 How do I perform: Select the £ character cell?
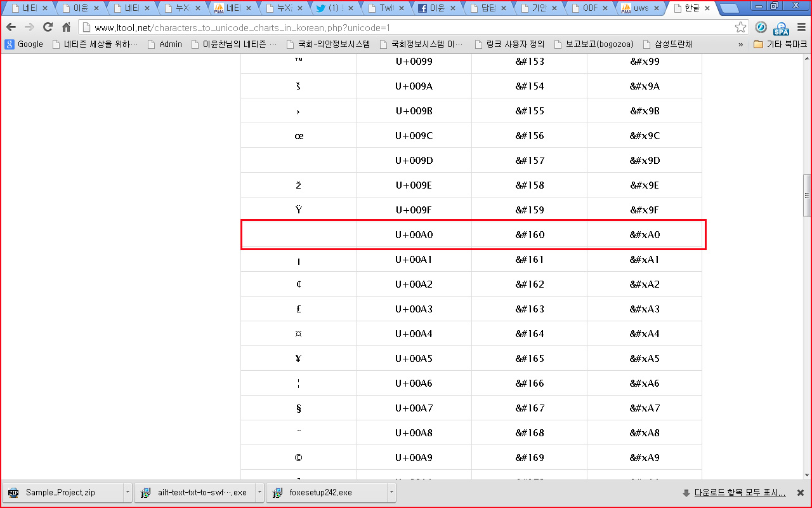298,309
